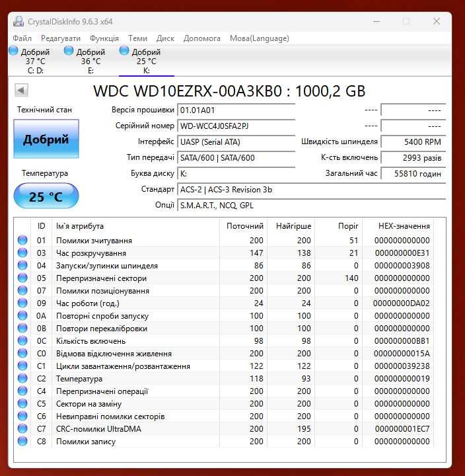
Task: Click the status orb in row 0B
Action: coord(22,328)
